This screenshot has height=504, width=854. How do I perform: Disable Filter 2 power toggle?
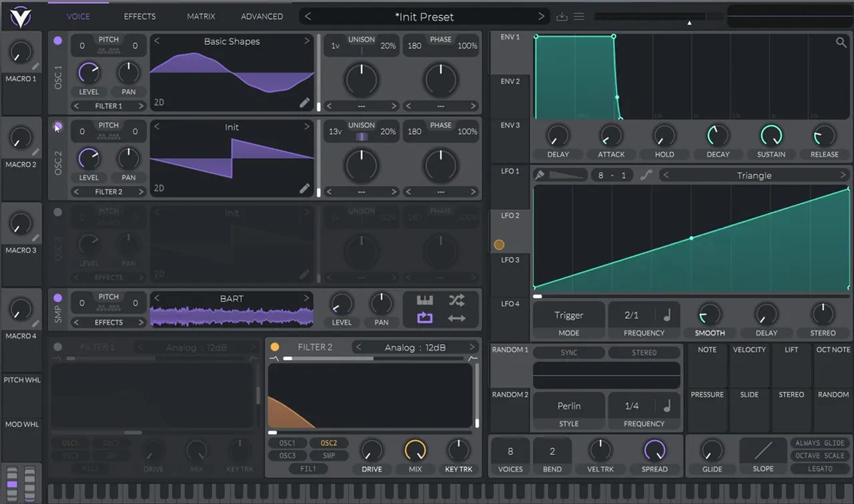tap(275, 347)
